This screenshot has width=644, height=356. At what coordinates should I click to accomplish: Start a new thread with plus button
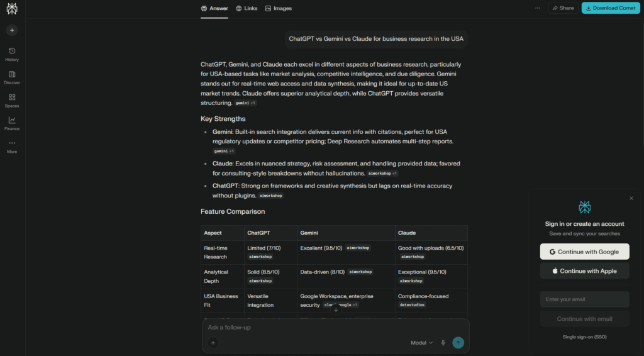[12, 30]
